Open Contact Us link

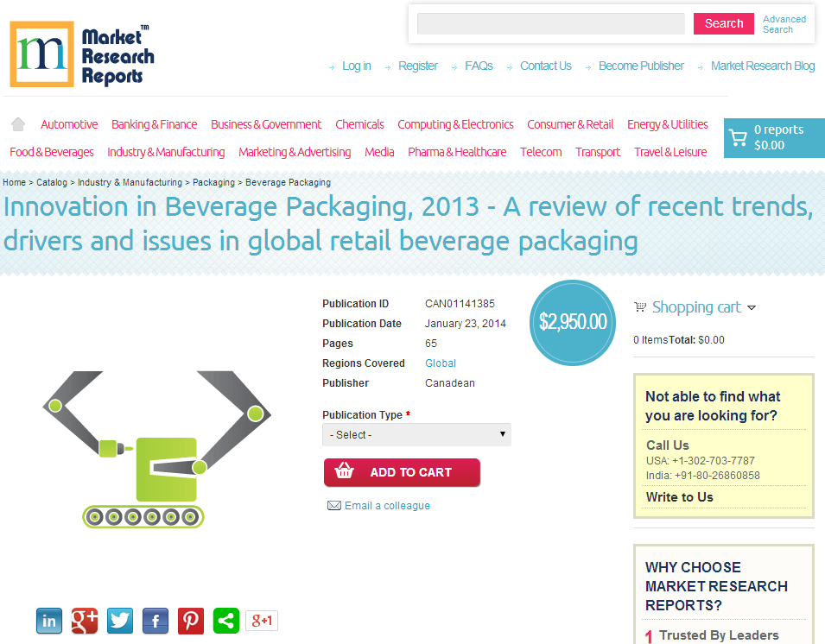(546, 66)
